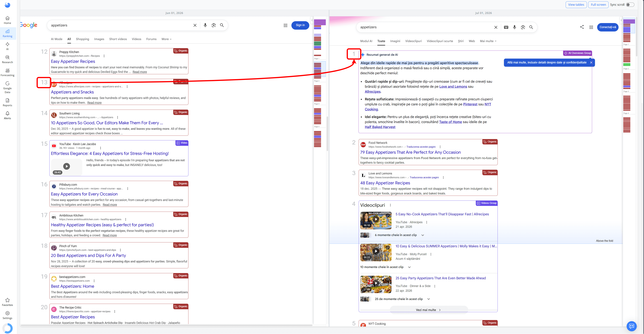
Task: Click the Sign in button
Action: click(300, 25)
